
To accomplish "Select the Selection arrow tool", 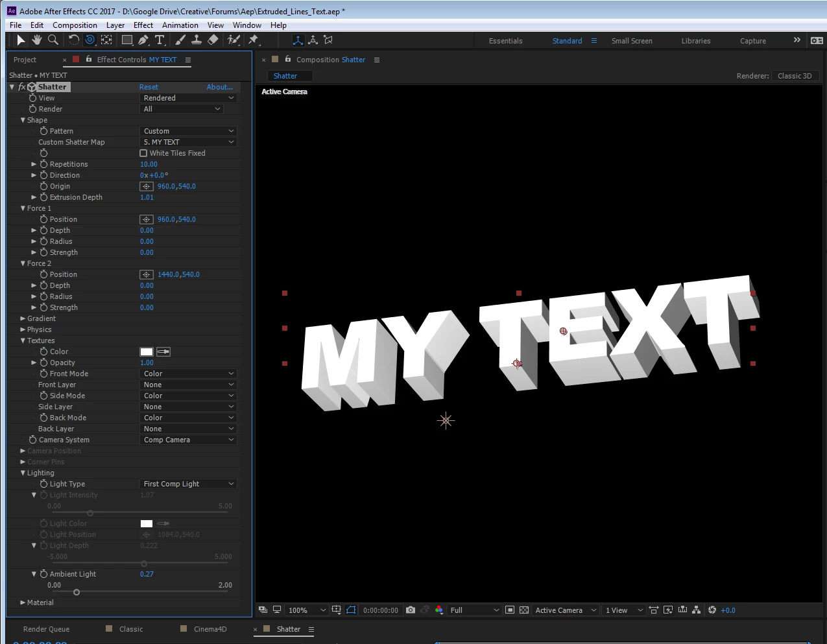I will (21, 40).
